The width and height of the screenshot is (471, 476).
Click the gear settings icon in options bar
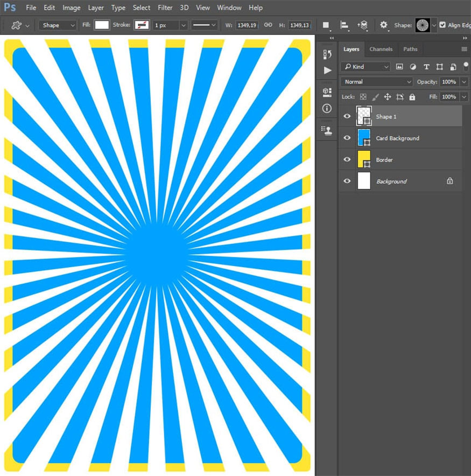coord(383,25)
